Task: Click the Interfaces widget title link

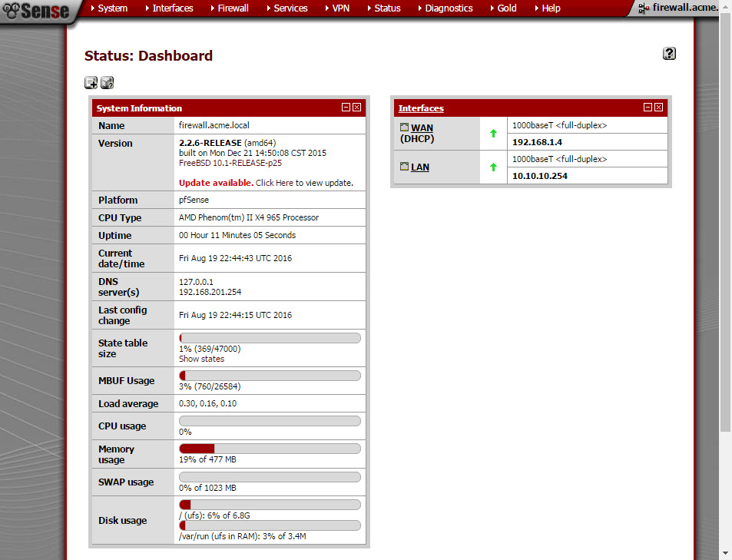Action: (x=421, y=108)
